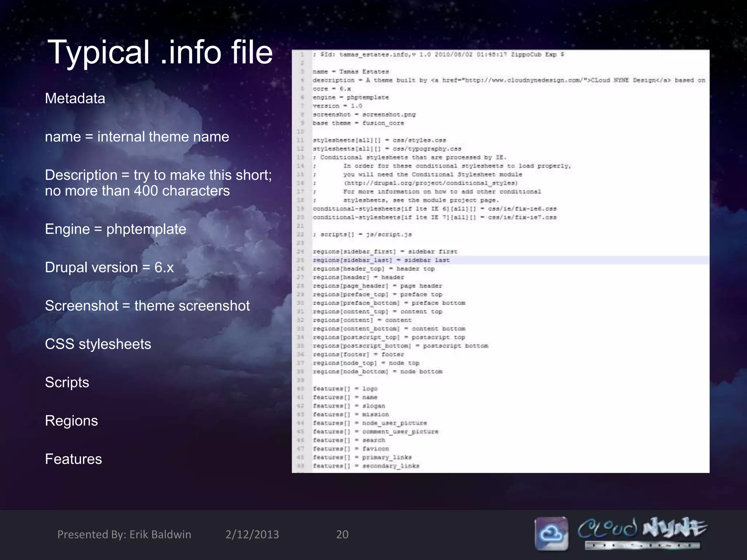747x560 pixels.
Task: Select 'features[] = slogan' line
Action: tap(349, 406)
